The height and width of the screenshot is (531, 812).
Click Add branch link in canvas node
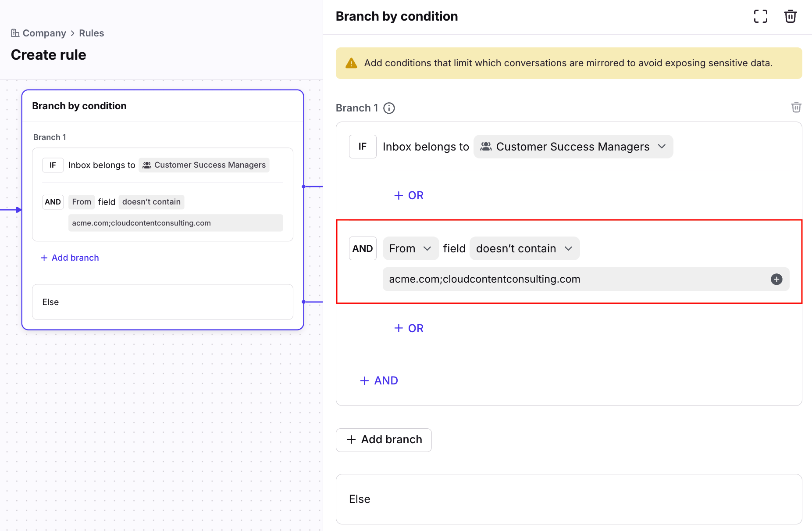(70, 258)
